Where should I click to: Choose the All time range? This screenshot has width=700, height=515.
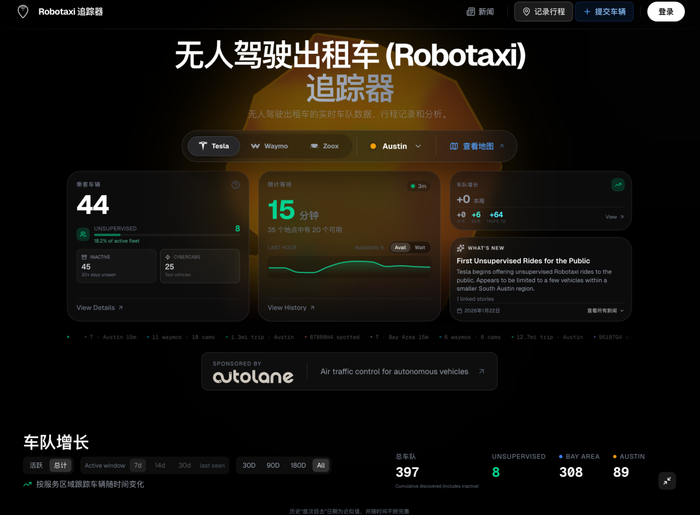[321, 465]
